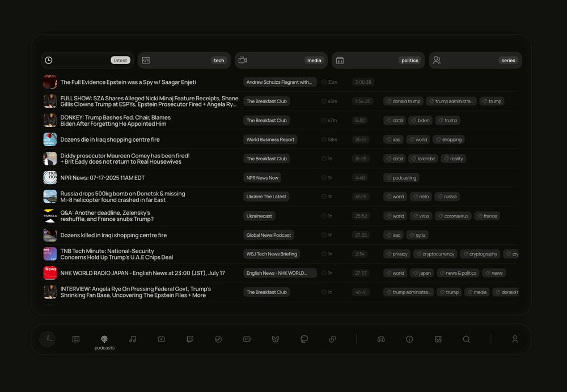
Task: Select the 'podcasting' tag
Action: (x=401, y=178)
